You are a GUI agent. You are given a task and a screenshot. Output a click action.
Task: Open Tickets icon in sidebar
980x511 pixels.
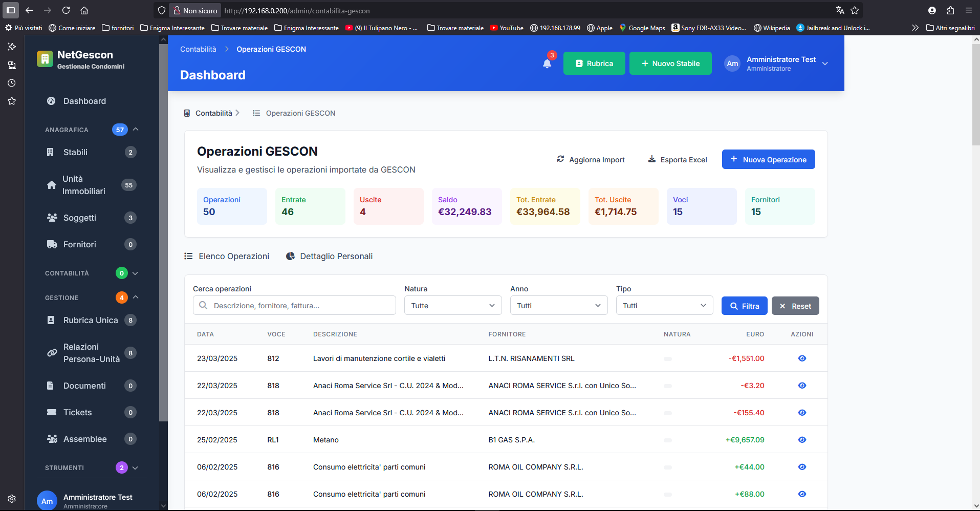tap(52, 412)
